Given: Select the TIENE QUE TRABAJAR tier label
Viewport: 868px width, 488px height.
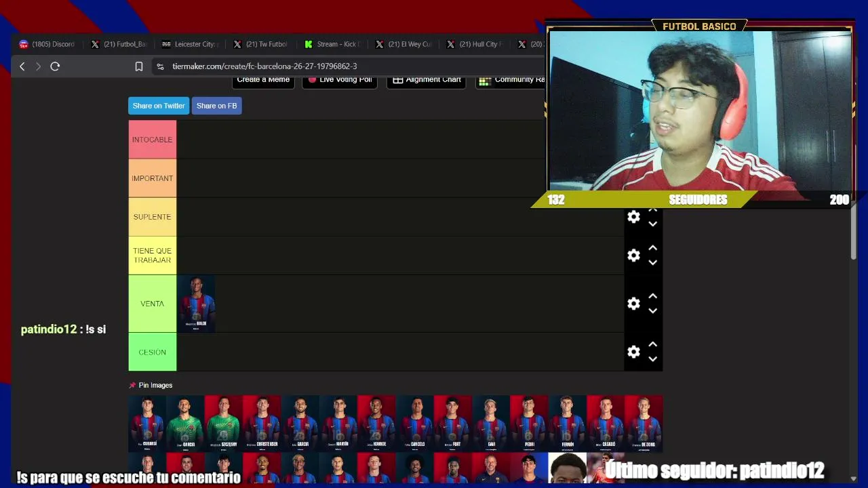Looking at the screenshot, I should (153, 256).
